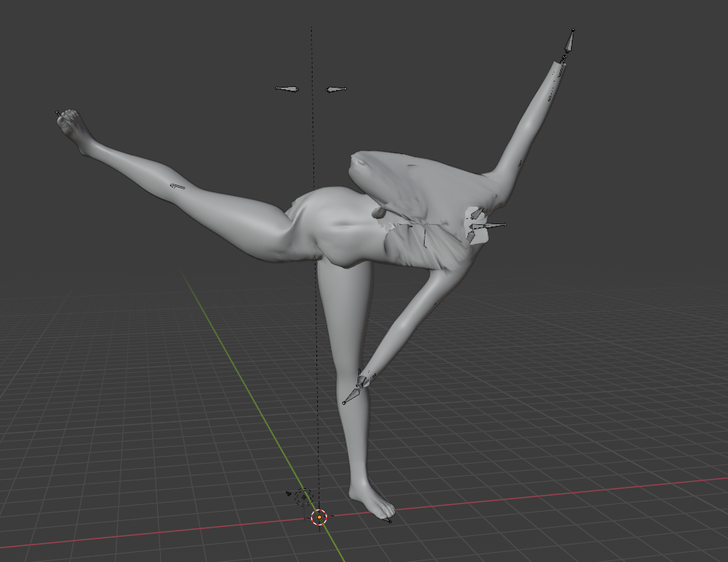Click the hand bone near the standing knee

click(351, 395)
